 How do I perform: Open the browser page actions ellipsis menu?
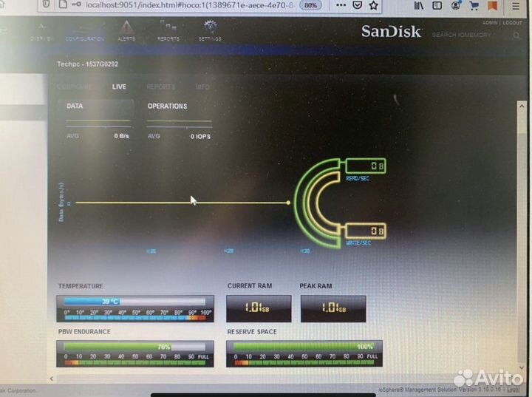click(341, 5)
